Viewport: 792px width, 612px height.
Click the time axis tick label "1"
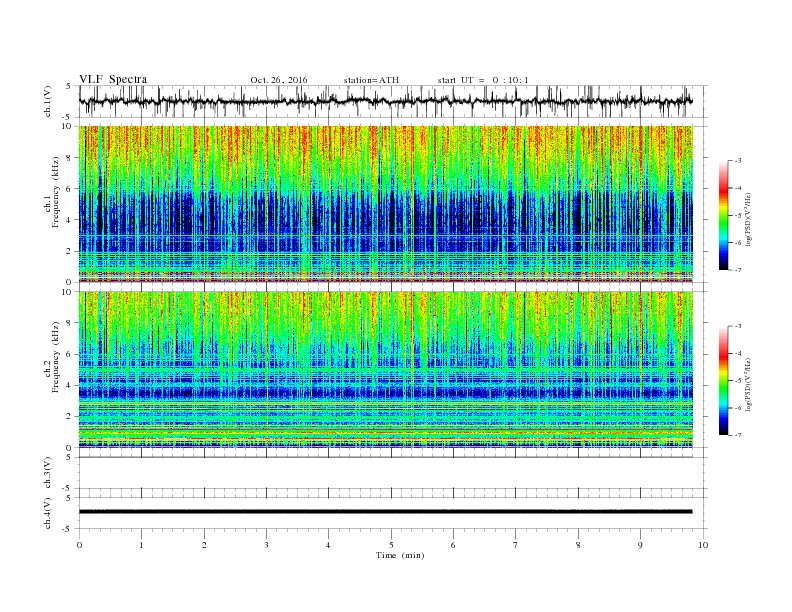point(141,545)
